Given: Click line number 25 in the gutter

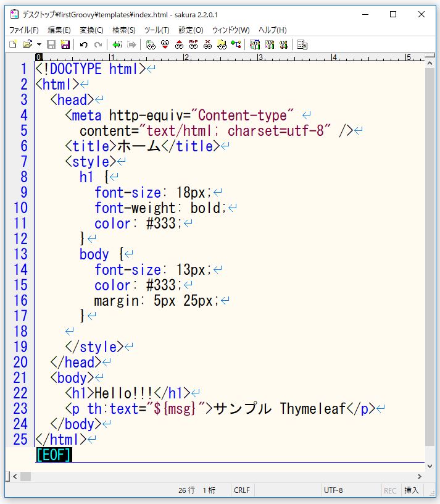Looking at the screenshot, I should 20,439.
